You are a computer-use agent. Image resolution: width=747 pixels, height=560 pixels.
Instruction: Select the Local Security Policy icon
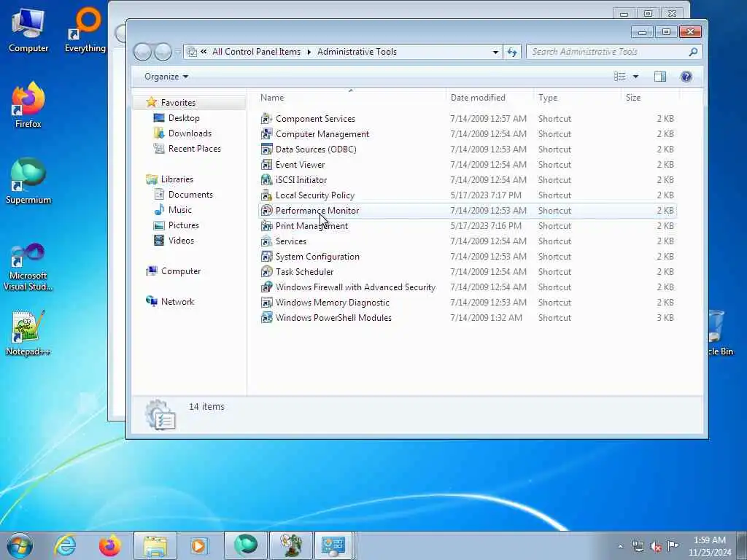266,195
